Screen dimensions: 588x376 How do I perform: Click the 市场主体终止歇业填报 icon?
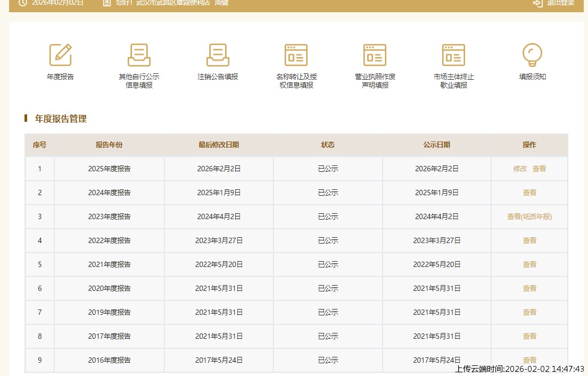click(x=453, y=55)
